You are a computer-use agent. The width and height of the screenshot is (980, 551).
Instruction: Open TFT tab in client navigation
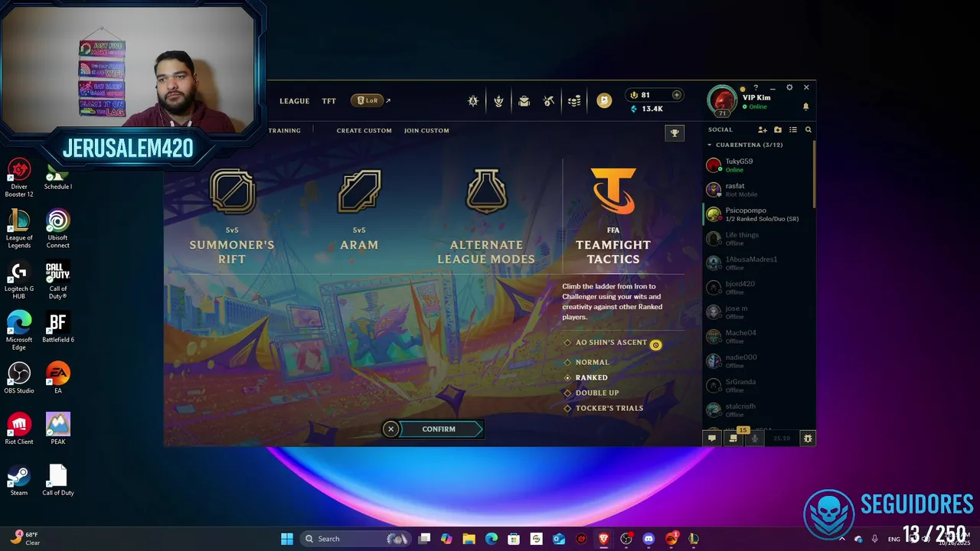(329, 101)
